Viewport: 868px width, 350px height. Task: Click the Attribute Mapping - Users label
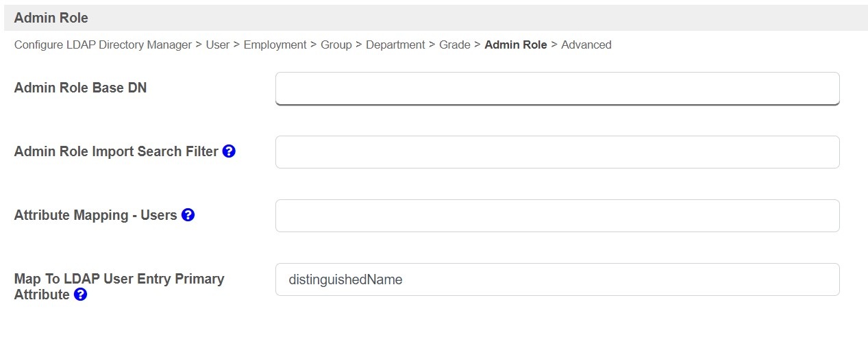click(x=95, y=215)
